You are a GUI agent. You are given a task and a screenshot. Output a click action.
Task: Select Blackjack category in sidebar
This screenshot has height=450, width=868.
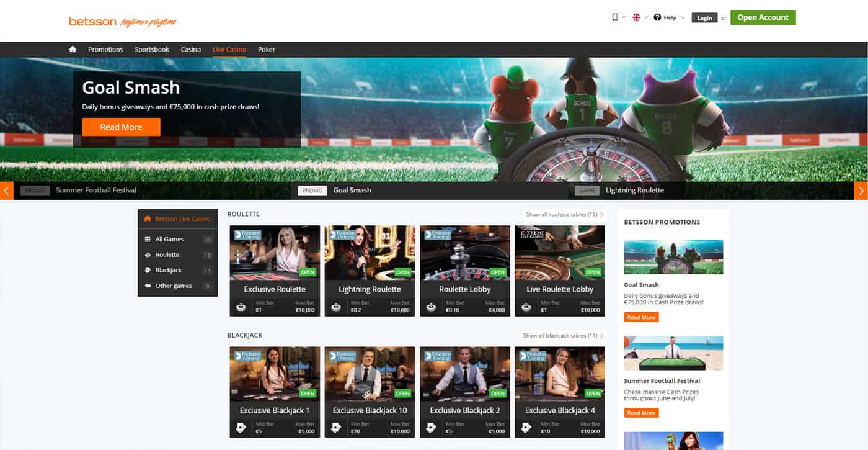click(177, 270)
